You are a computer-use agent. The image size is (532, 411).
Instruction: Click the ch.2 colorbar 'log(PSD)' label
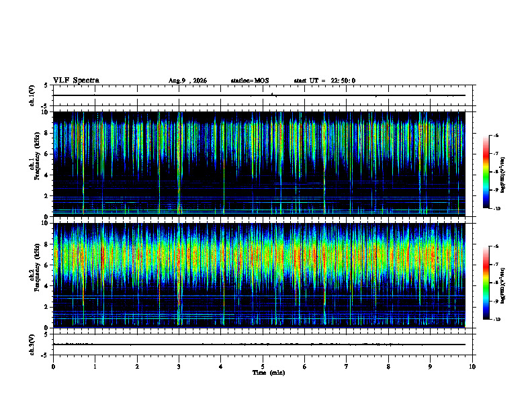click(x=503, y=285)
